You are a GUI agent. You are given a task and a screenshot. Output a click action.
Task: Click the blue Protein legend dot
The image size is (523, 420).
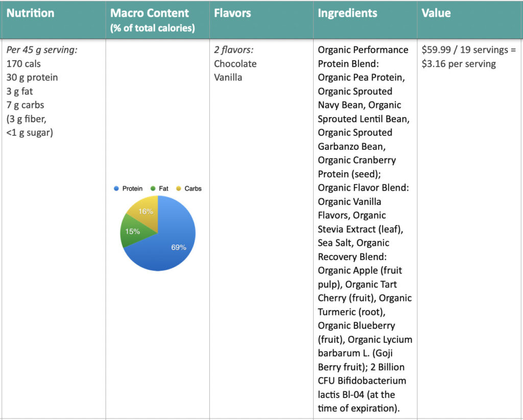point(116,189)
